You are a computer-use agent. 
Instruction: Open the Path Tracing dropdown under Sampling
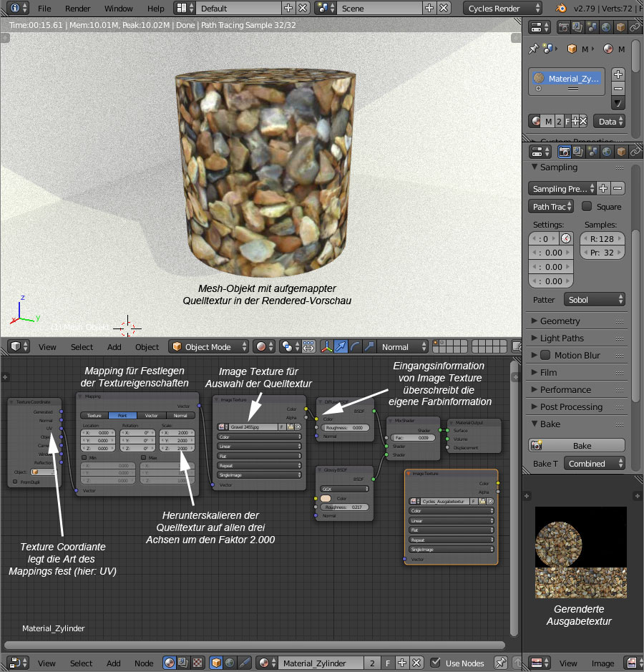coord(550,206)
